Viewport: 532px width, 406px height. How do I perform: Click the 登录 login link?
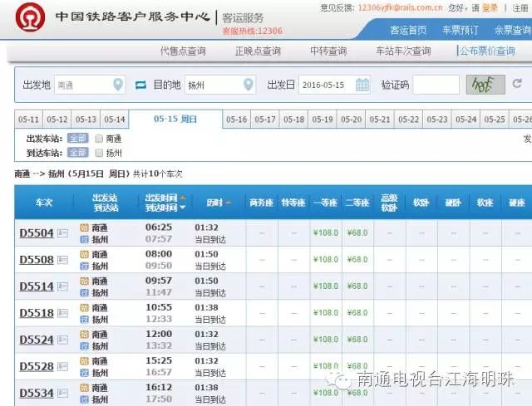coord(490,7)
